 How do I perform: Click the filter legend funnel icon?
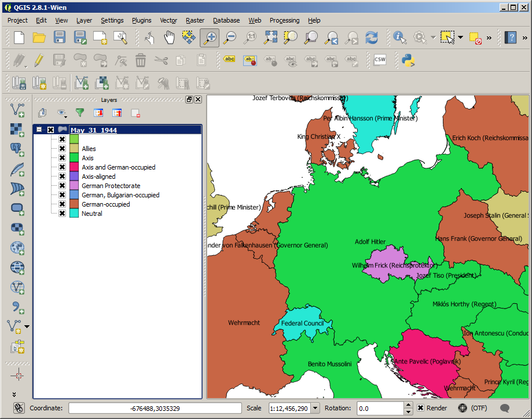[80, 113]
